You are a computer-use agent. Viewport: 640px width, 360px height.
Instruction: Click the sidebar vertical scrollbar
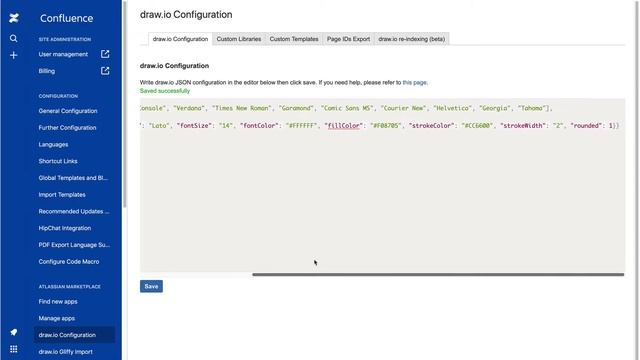tap(125, 104)
